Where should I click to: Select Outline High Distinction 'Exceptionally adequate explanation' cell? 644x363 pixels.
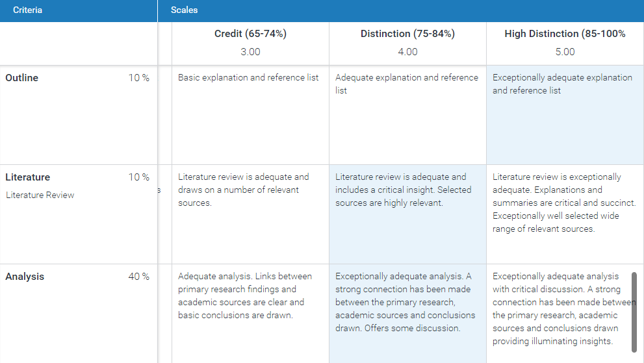pos(565,115)
